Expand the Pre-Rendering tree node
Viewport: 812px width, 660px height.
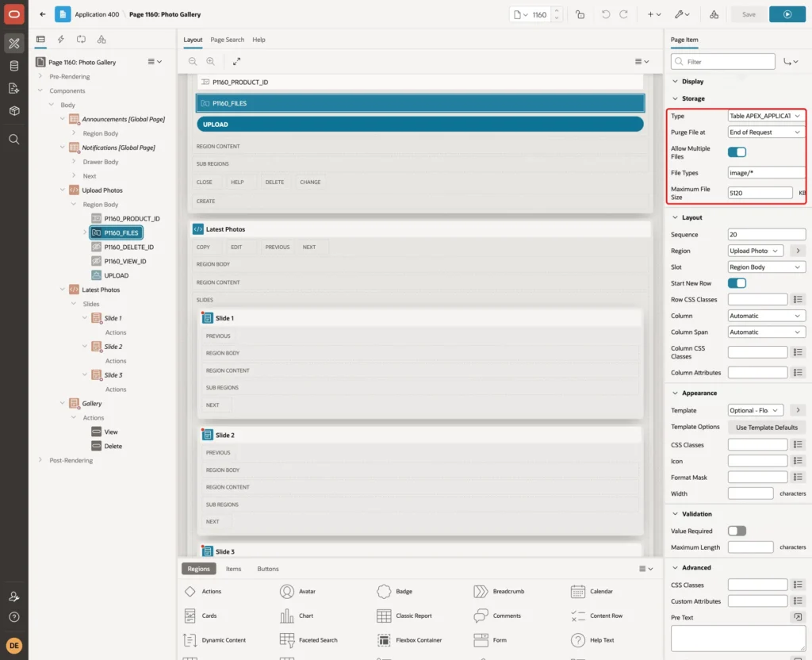(40, 76)
